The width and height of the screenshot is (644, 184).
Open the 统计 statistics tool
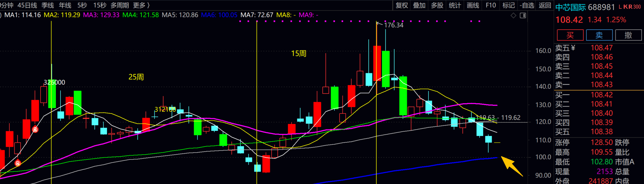tap(455, 5)
